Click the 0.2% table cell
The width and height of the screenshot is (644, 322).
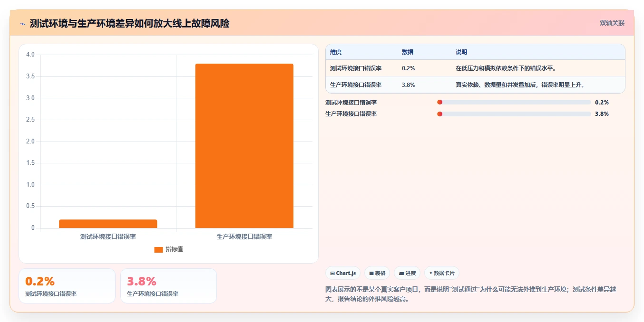[x=409, y=68]
